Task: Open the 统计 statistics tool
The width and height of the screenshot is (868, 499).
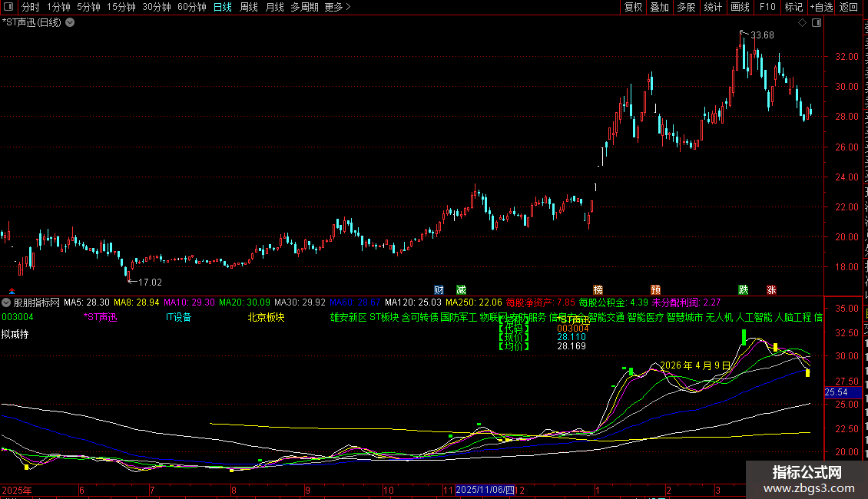Action: [713, 7]
